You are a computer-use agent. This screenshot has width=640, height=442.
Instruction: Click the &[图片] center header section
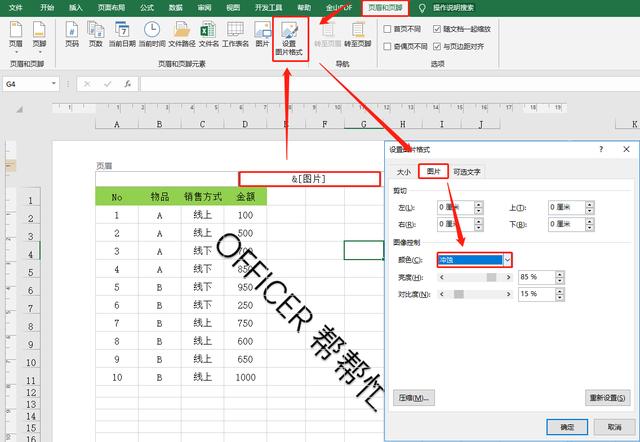[x=309, y=179]
